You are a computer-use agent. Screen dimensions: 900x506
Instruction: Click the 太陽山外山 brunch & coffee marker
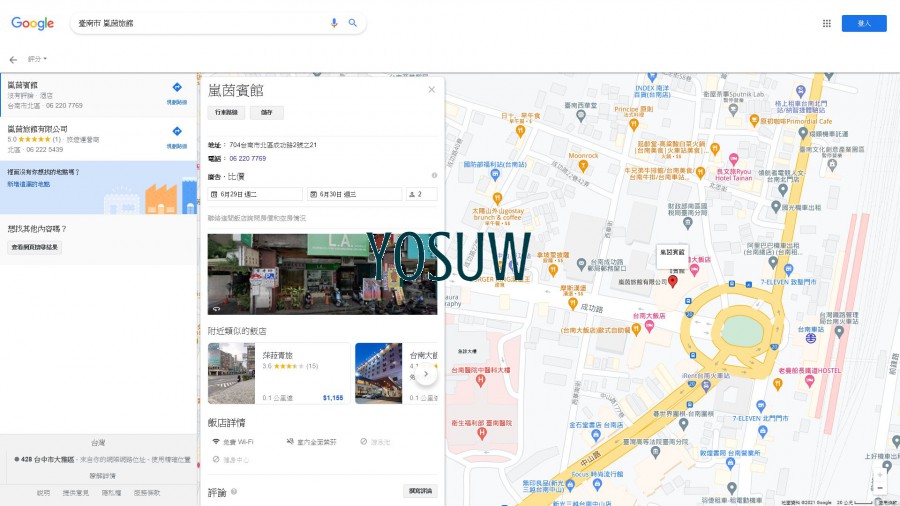click(498, 199)
